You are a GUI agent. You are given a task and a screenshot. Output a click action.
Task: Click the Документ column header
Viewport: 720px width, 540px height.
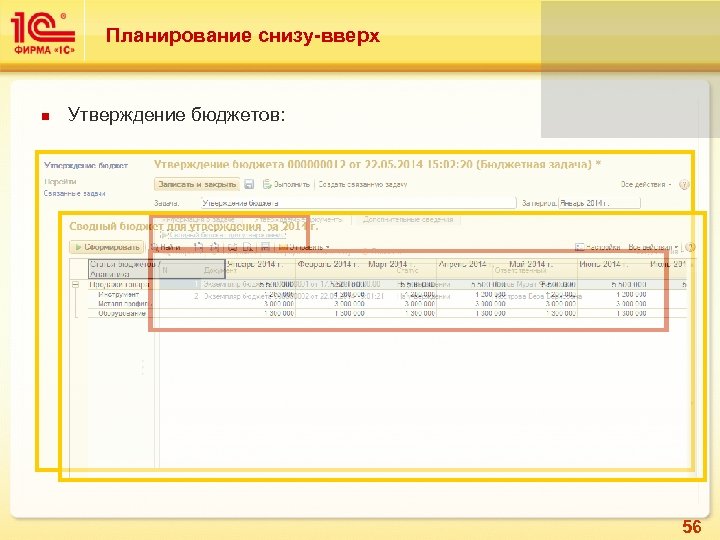[220, 270]
